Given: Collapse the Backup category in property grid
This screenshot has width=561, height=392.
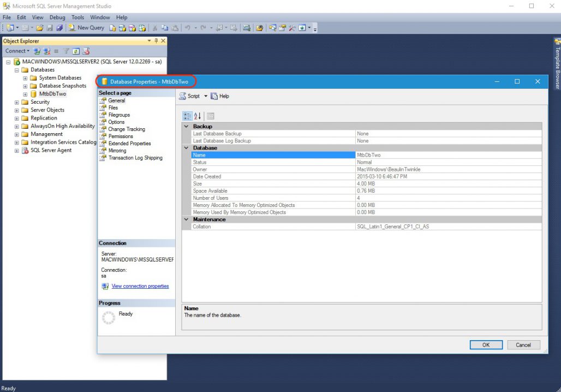Looking at the screenshot, I should point(187,126).
